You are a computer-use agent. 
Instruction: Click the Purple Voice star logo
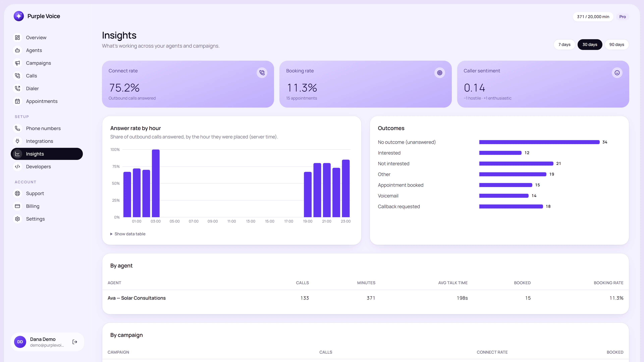click(x=19, y=16)
